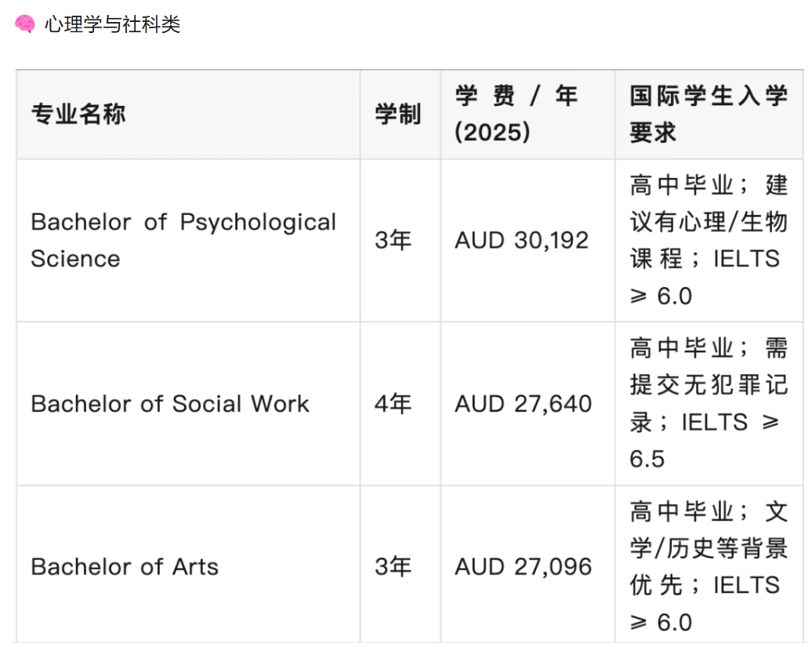The image size is (812, 647).
Task: Click Social Work requirements with IELTS 6.5
Action: pyautogui.click(x=709, y=404)
